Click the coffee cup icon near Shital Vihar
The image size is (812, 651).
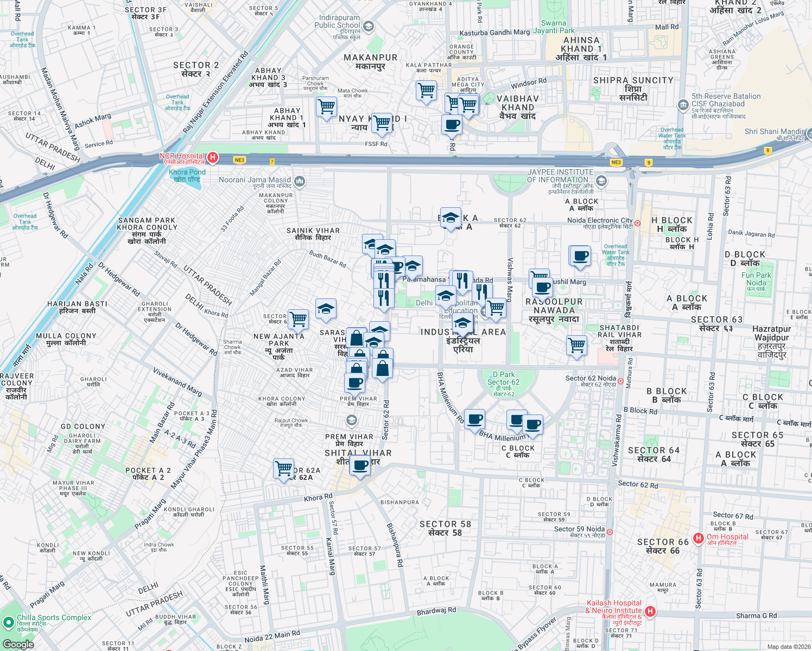(359, 464)
